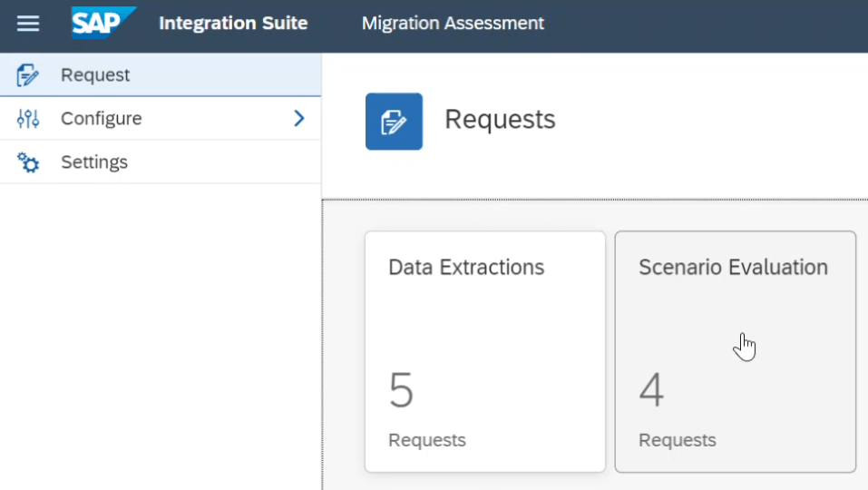This screenshot has width=868, height=490.
Task: Click the 4 count on Scenario Evaluation
Action: pos(651,390)
